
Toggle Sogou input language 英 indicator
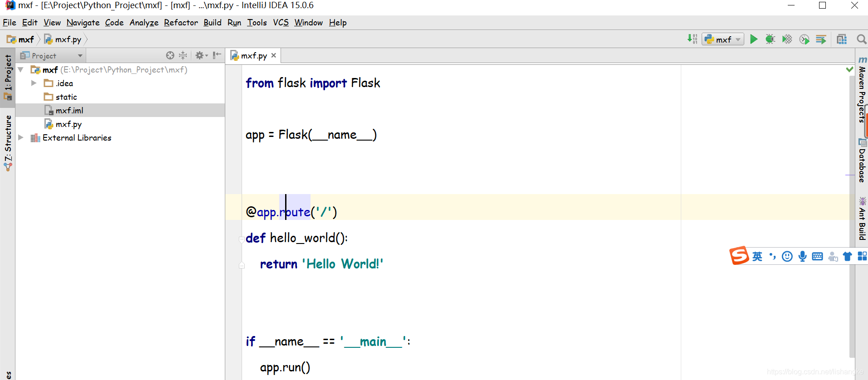(757, 257)
